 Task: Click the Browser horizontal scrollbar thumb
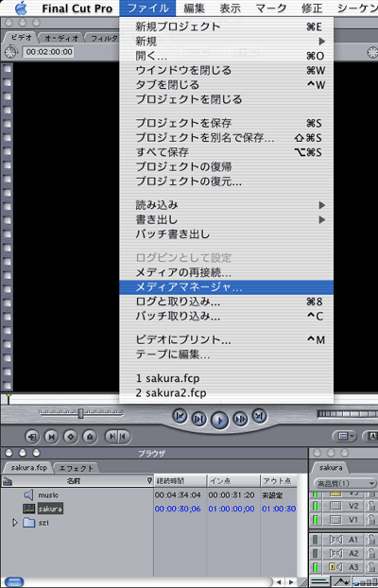(x=14, y=582)
